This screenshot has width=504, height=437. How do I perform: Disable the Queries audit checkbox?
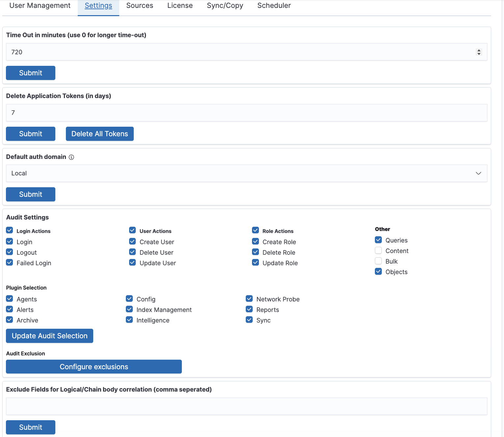pyautogui.click(x=378, y=240)
